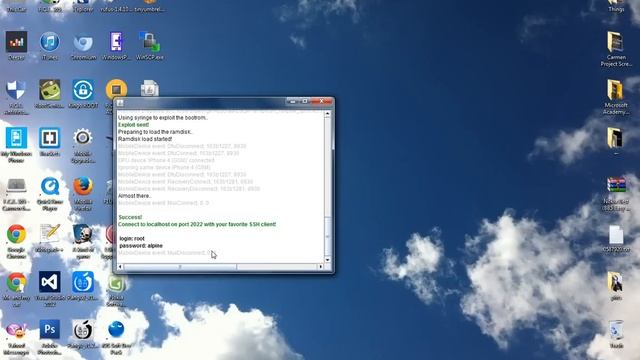Launch the Brackets editor icon
640x360 pixels.
point(50,138)
